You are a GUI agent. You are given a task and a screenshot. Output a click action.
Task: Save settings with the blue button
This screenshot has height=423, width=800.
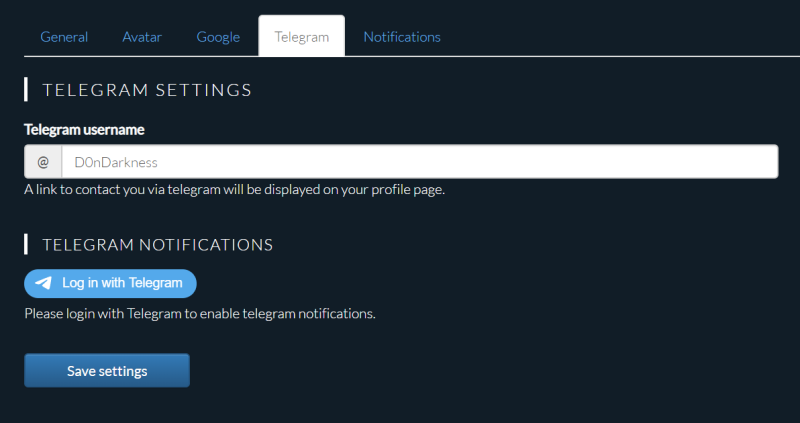(x=107, y=370)
